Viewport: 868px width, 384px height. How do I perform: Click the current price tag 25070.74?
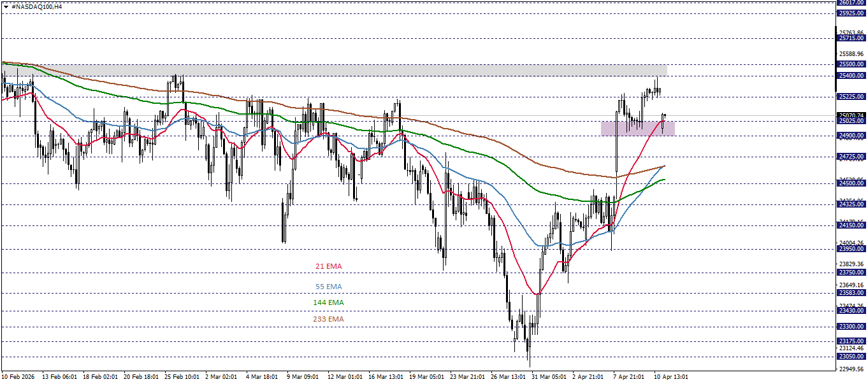tap(852, 115)
